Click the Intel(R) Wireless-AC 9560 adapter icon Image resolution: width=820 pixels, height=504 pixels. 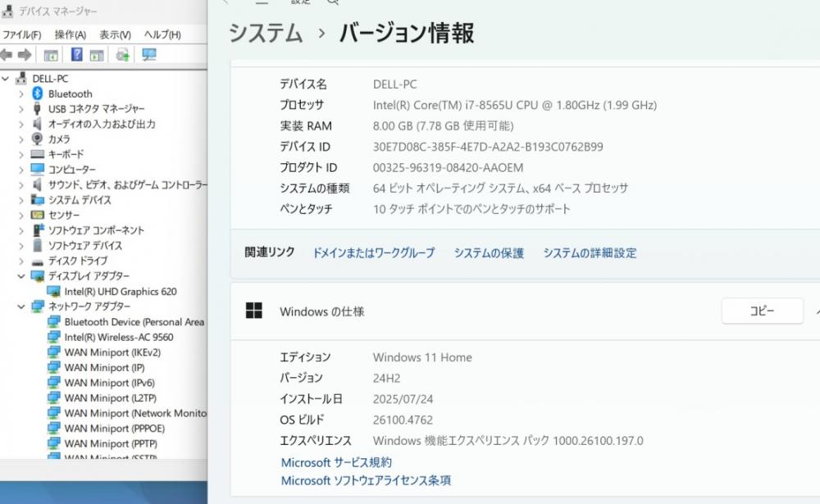(53, 337)
